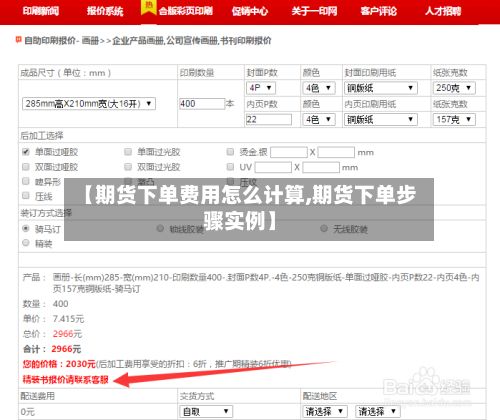Image resolution: width=500 pixels, height=420 pixels.
Task: Click the first UV dimension field
Action: pyautogui.click(x=274, y=167)
